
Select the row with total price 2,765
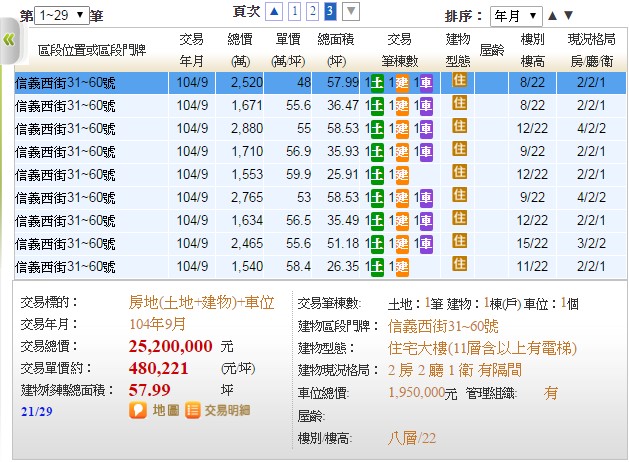[320, 198]
